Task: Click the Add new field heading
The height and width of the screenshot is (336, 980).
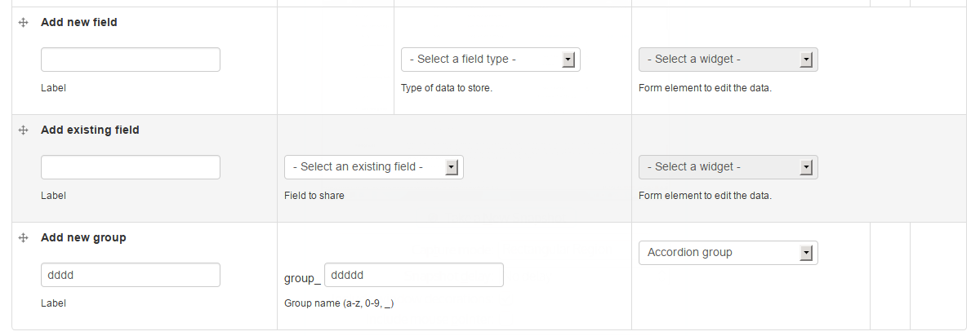Action: click(79, 23)
